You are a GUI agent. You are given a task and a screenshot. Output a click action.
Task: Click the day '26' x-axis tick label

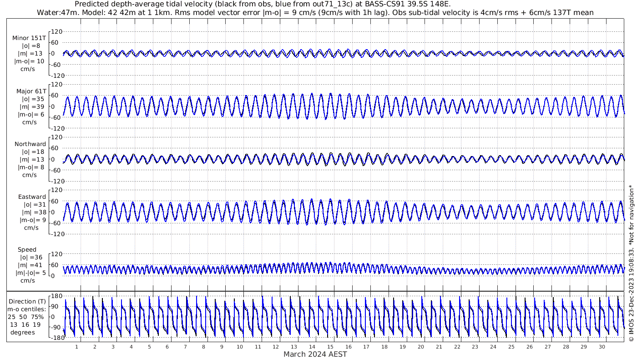click(530, 347)
